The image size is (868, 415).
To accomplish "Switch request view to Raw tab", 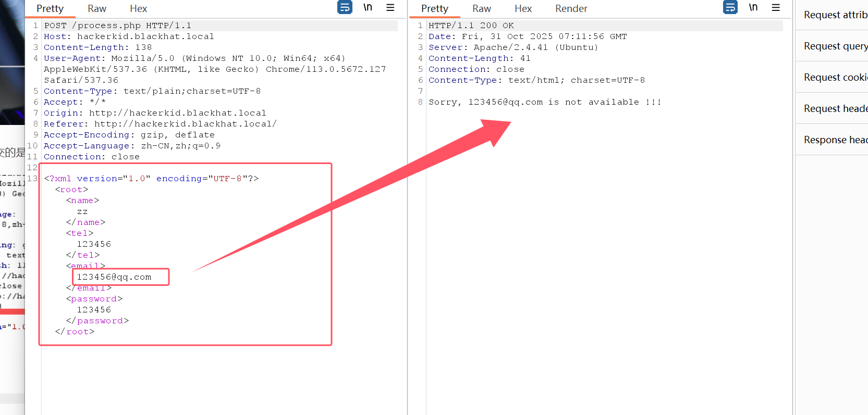I will tap(97, 9).
